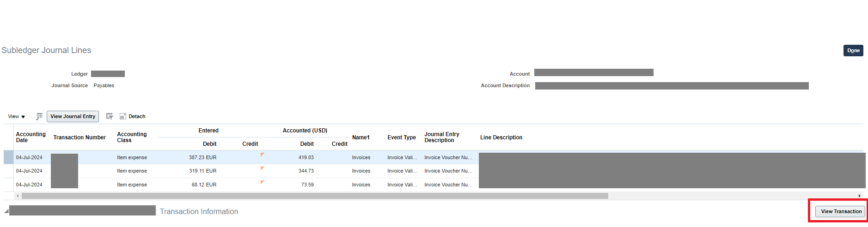Click the View Transaction button

[x=841, y=211]
